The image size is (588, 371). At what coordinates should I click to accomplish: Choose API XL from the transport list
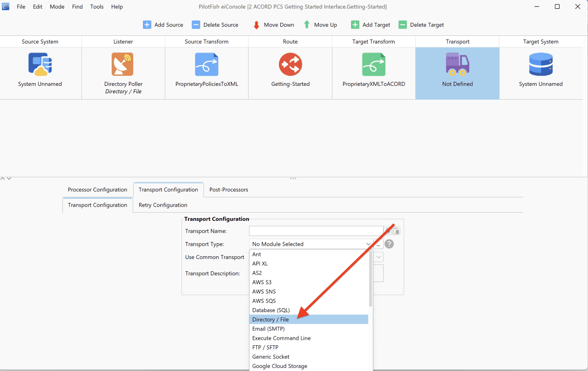click(309, 264)
